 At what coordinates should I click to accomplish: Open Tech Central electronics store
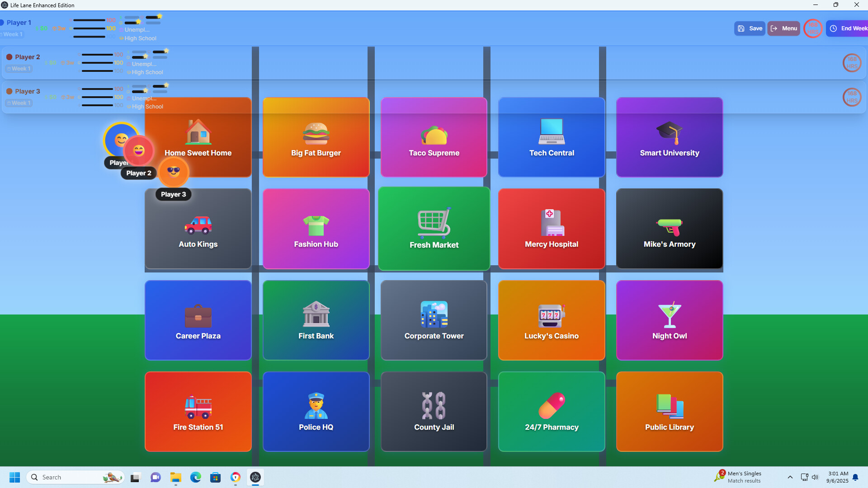(x=552, y=137)
